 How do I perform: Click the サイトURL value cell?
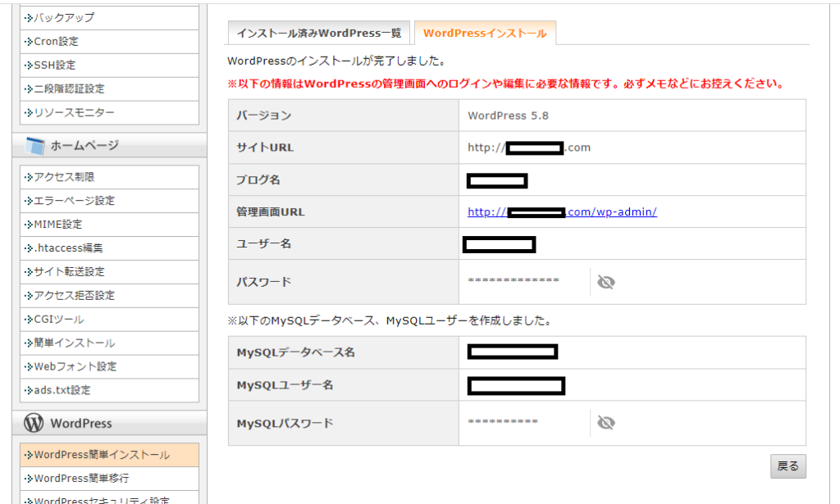tap(632, 148)
